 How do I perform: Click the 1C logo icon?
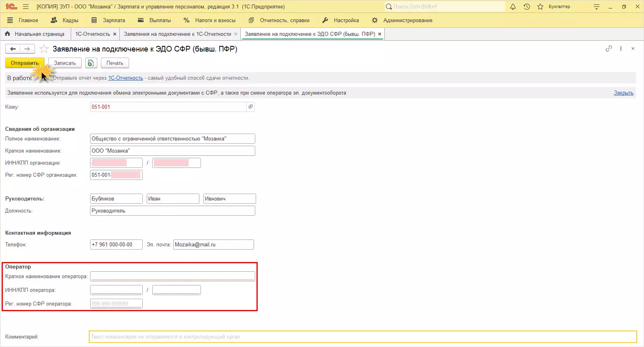[x=11, y=7]
